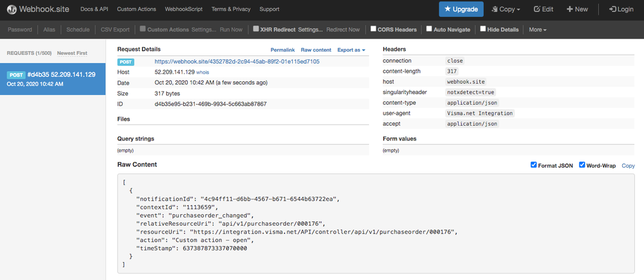The height and width of the screenshot is (280, 644).
Task: Open the webhook.site request URL link
Action: pos(237,61)
